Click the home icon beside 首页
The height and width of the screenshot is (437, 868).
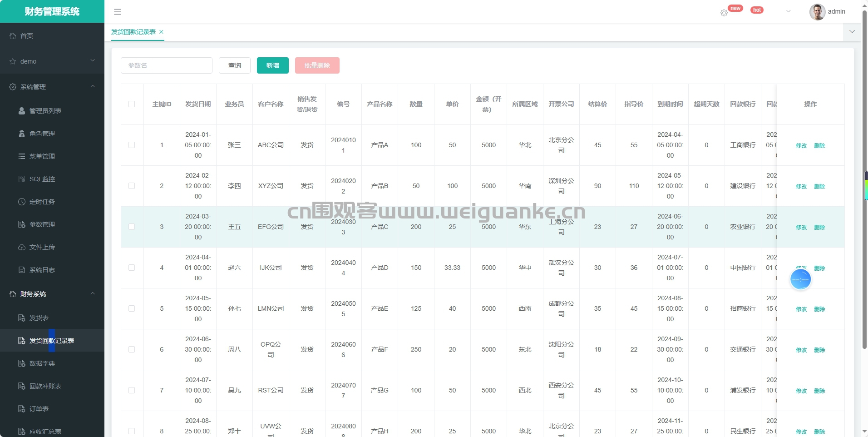click(x=13, y=36)
